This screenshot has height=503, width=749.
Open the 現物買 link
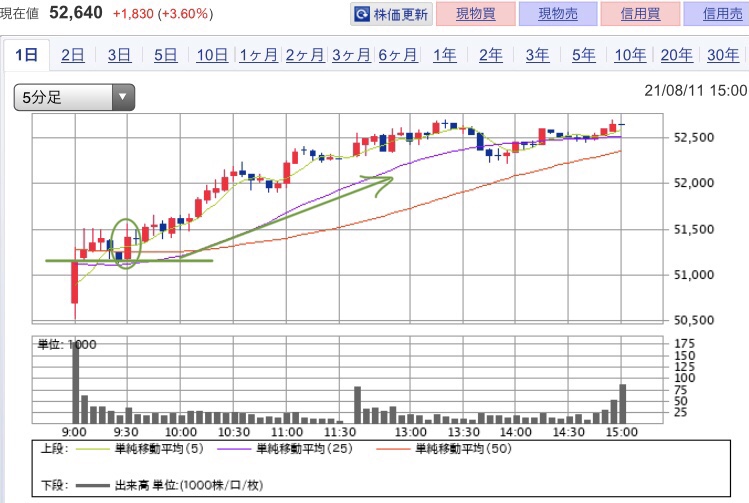pos(476,14)
